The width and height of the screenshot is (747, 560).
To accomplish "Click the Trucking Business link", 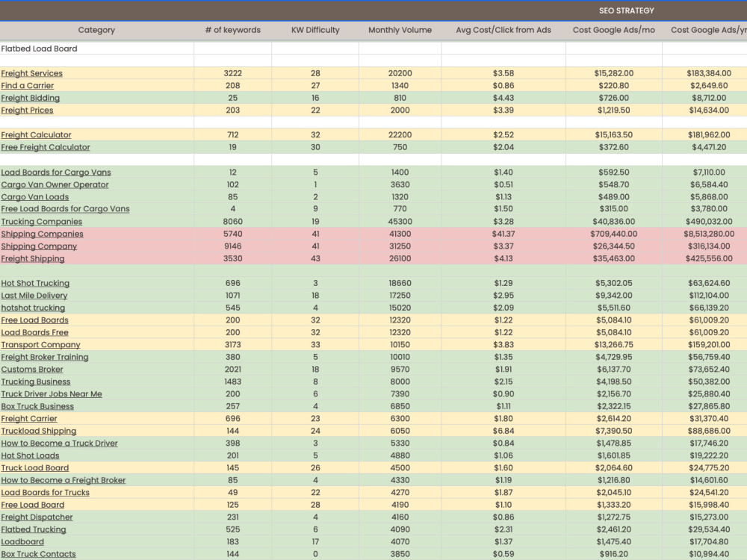I will click(x=35, y=382).
